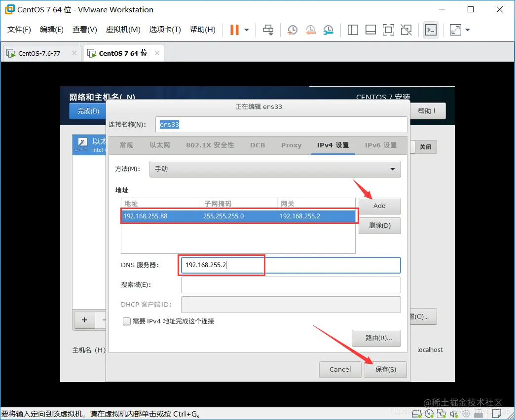Send Ctrl+Alt+Del to the virtual machine
The width and height of the screenshot is (515, 420).
(268, 30)
